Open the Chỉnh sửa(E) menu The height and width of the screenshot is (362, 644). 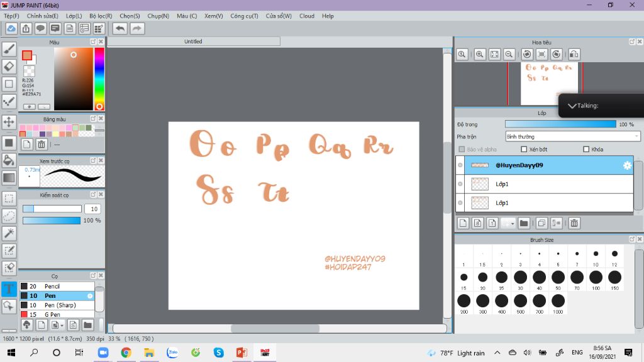point(42,16)
